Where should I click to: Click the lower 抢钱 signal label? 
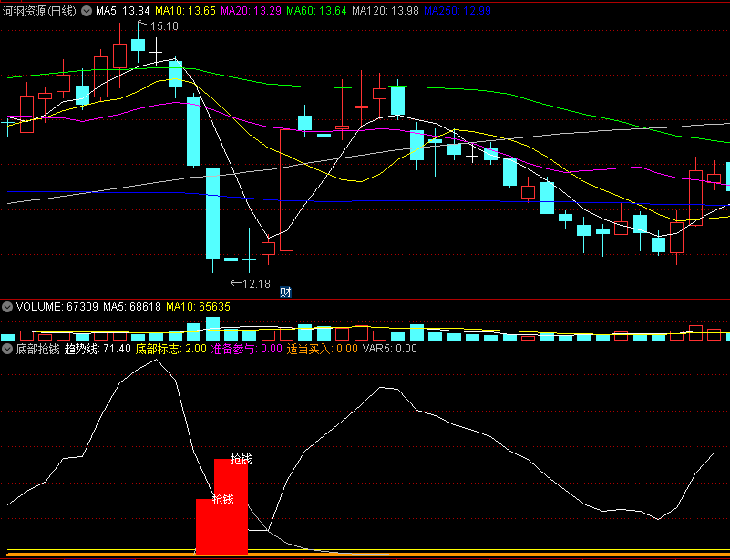click(223, 500)
